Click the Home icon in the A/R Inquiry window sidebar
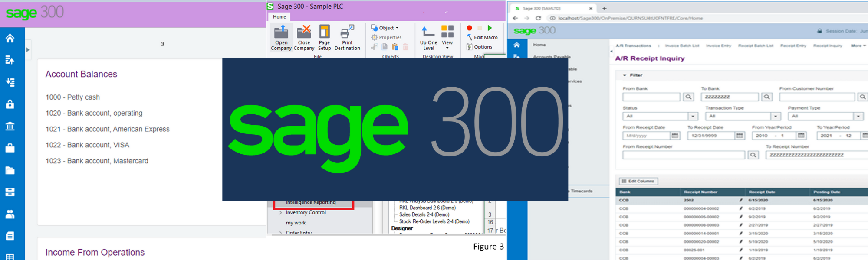868x260 pixels. [516, 45]
